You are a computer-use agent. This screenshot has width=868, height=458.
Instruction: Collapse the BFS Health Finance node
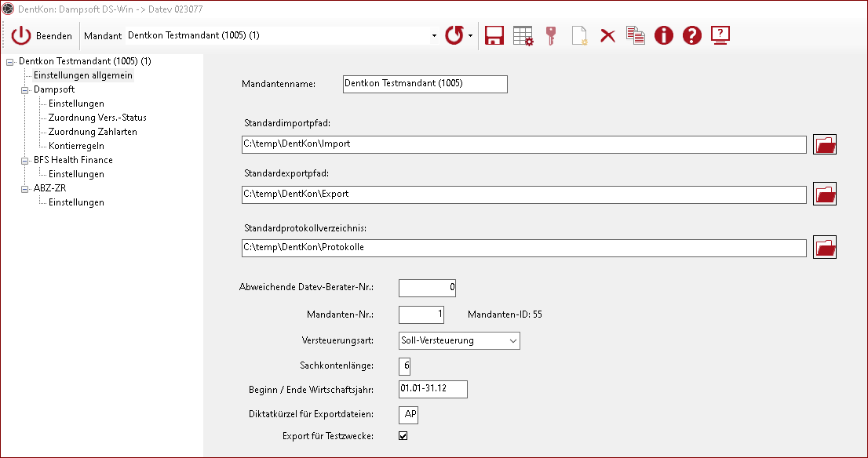coord(24,161)
